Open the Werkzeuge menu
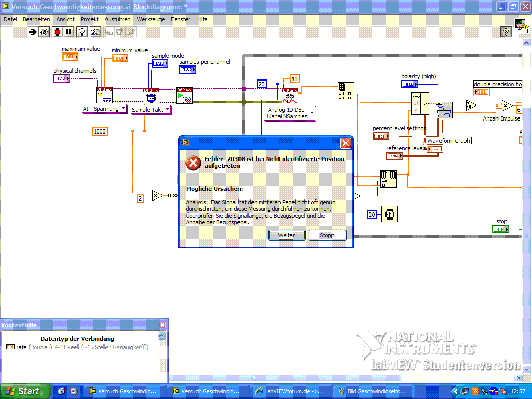 click(x=151, y=19)
